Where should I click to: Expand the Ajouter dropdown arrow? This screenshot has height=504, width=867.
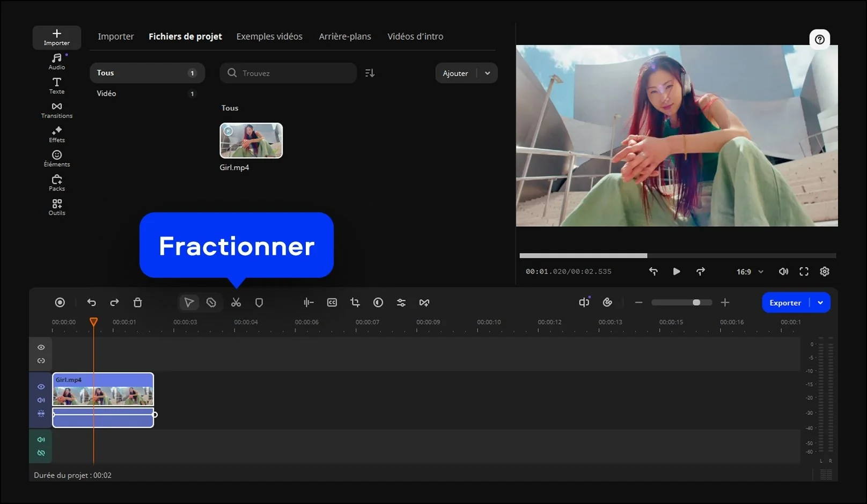(x=487, y=73)
